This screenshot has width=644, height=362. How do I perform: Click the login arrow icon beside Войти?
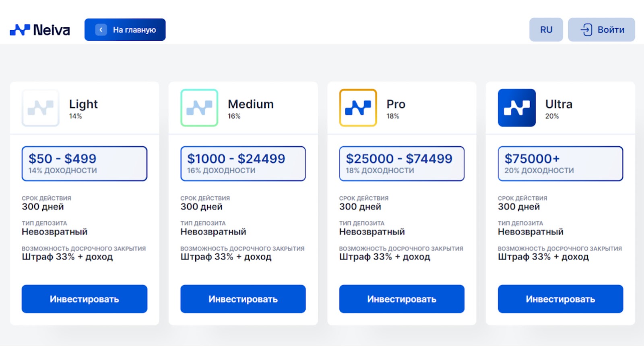click(586, 30)
